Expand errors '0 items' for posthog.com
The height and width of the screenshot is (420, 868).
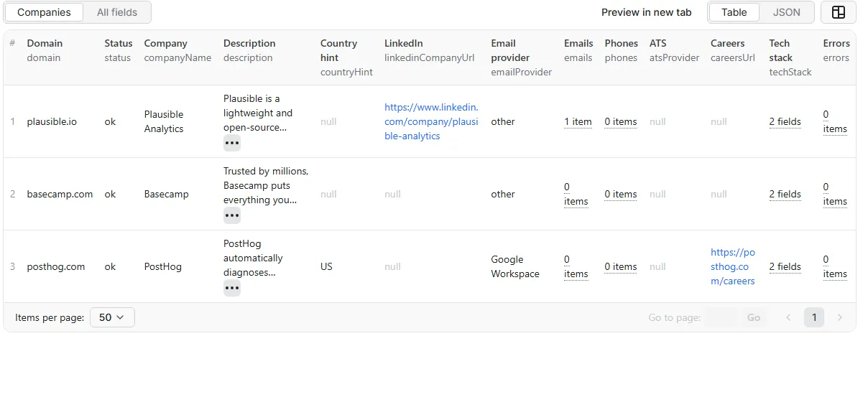click(835, 266)
